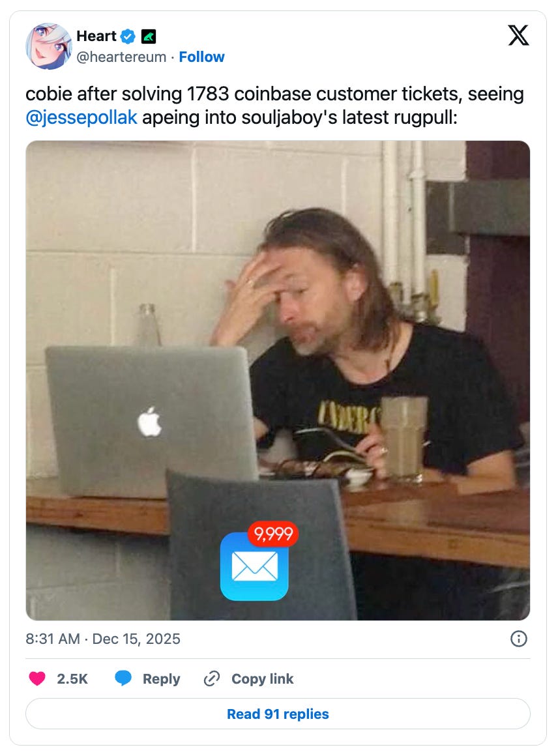Screen dimensions: 558x756
Task: Open Heart's profile avatar
Action: [x=49, y=46]
